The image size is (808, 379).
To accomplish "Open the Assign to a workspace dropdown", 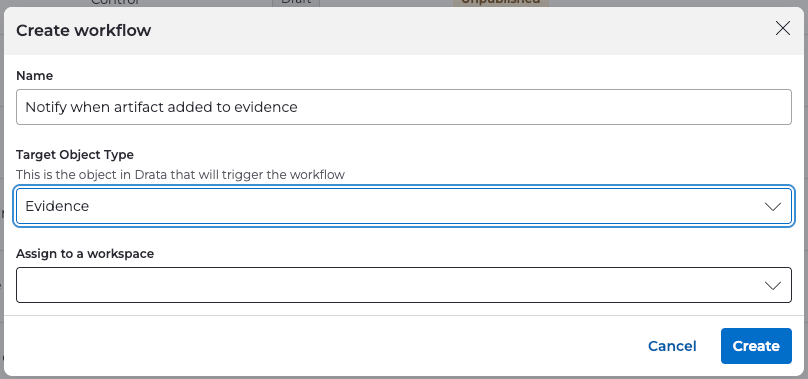I will coord(403,285).
